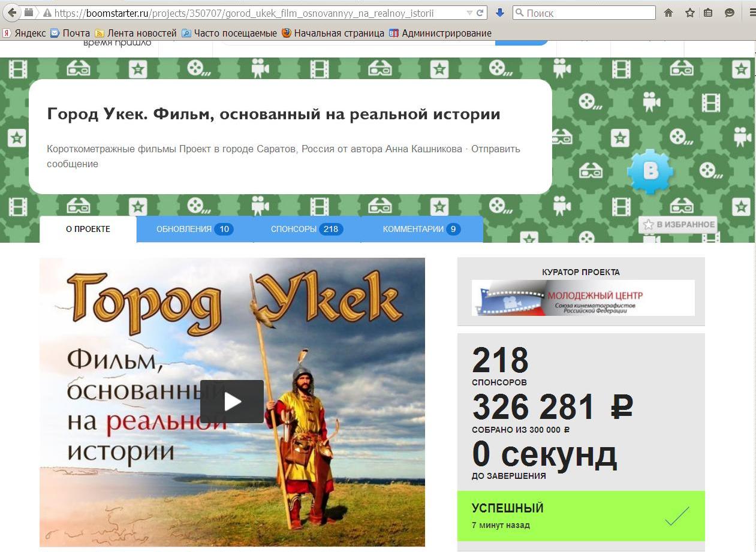
Task: Switch to КОММЕНТАРИИ tab
Action: [422, 229]
